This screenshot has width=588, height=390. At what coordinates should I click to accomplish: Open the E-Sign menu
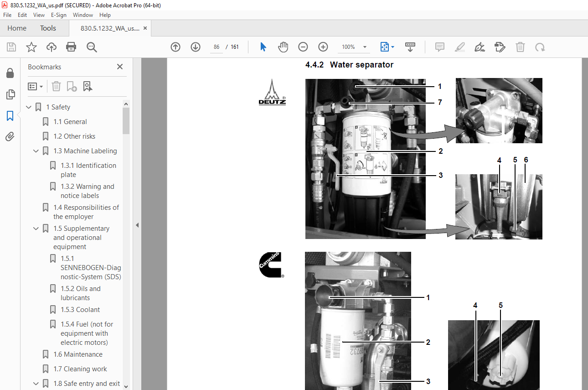point(59,15)
